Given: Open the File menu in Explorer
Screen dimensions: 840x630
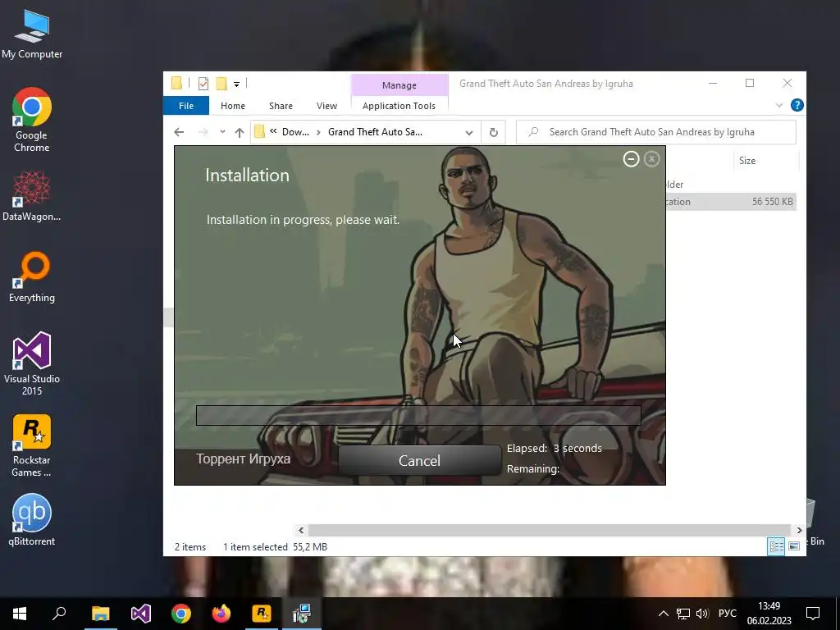Looking at the screenshot, I should pos(186,106).
